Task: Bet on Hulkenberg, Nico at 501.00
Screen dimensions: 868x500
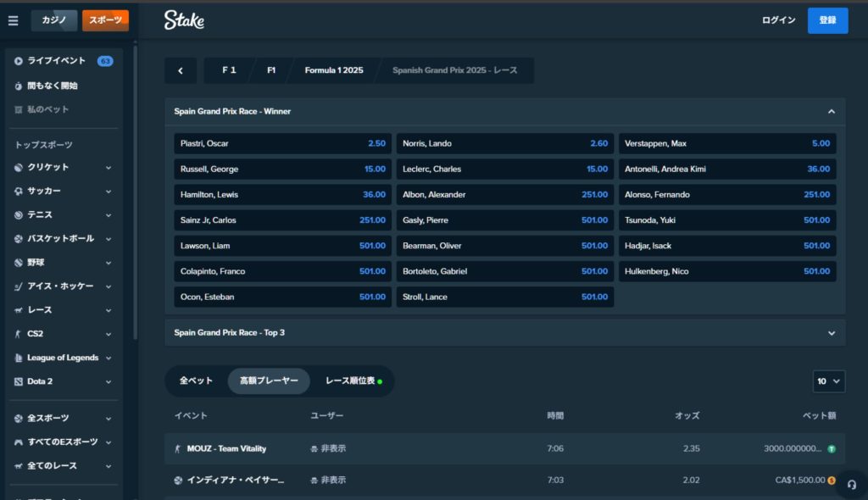Action: (727, 271)
